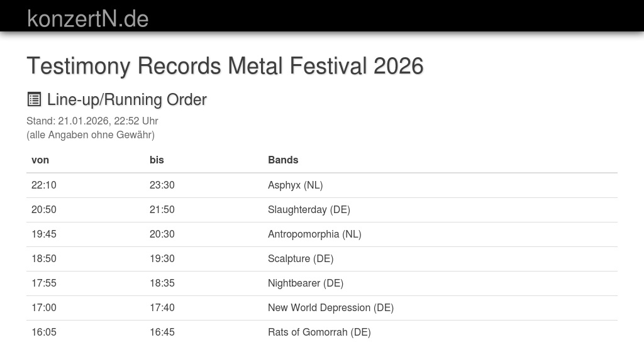This screenshot has height=357, width=644.
Task: Click the konzertN.de site logo
Action: 87,18
